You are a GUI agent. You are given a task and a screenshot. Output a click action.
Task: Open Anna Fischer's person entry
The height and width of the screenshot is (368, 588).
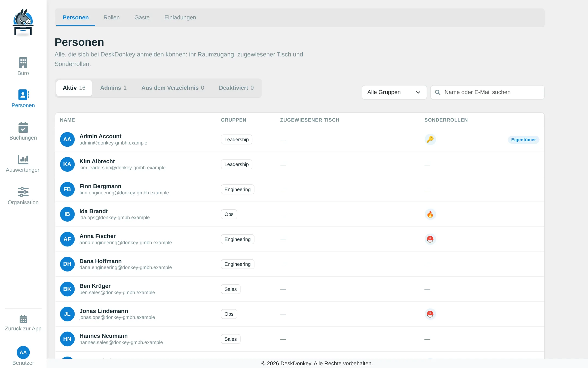pos(299,239)
